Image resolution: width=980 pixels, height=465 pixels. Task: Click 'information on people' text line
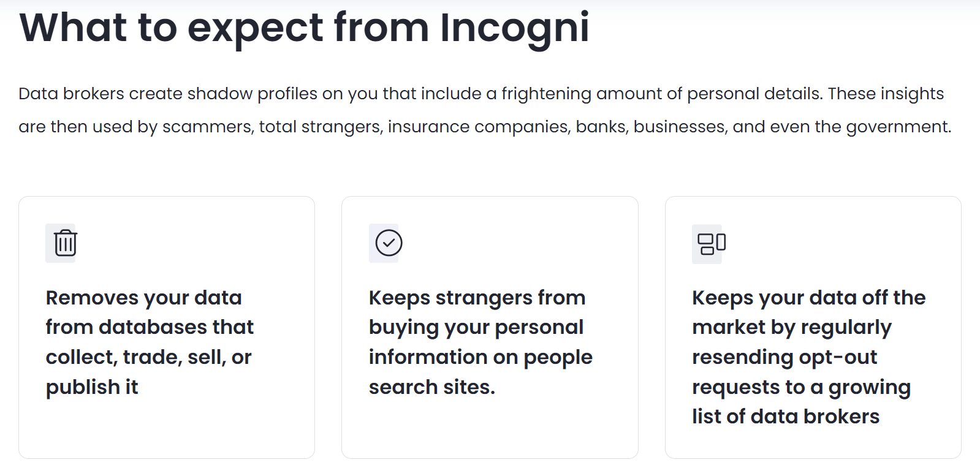click(x=481, y=357)
